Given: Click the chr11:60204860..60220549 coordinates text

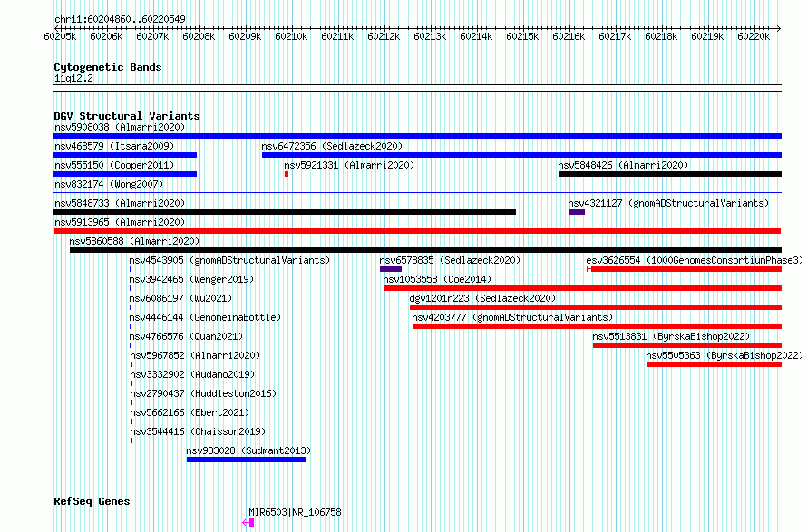Looking at the screenshot, I should coord(120,19).
